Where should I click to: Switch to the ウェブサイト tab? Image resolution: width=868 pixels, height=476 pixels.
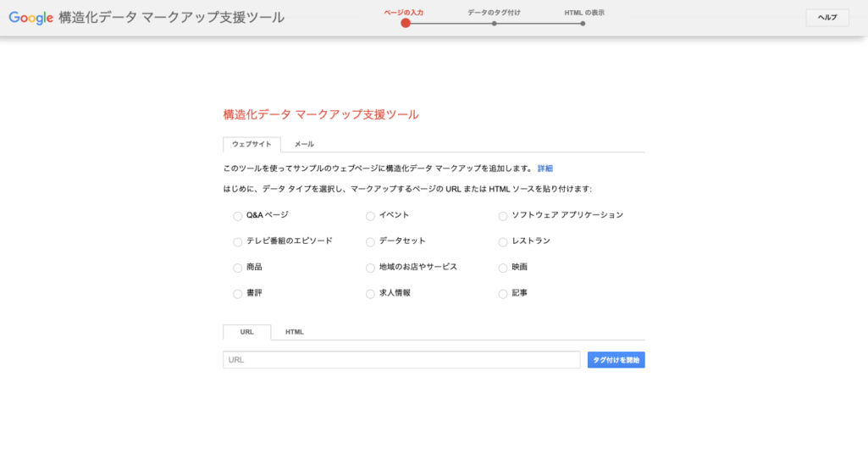[252, 145]
